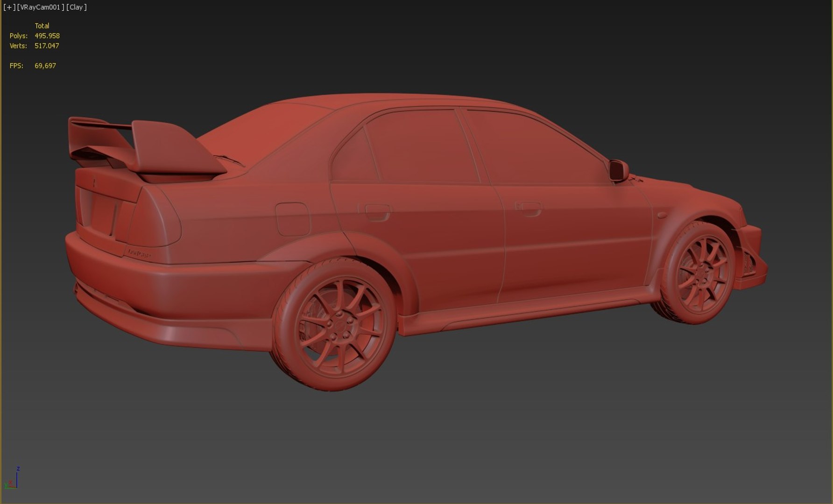833x504 pixels.
Task: Open the Clay shading viewport menu
Action: point(77,7)
